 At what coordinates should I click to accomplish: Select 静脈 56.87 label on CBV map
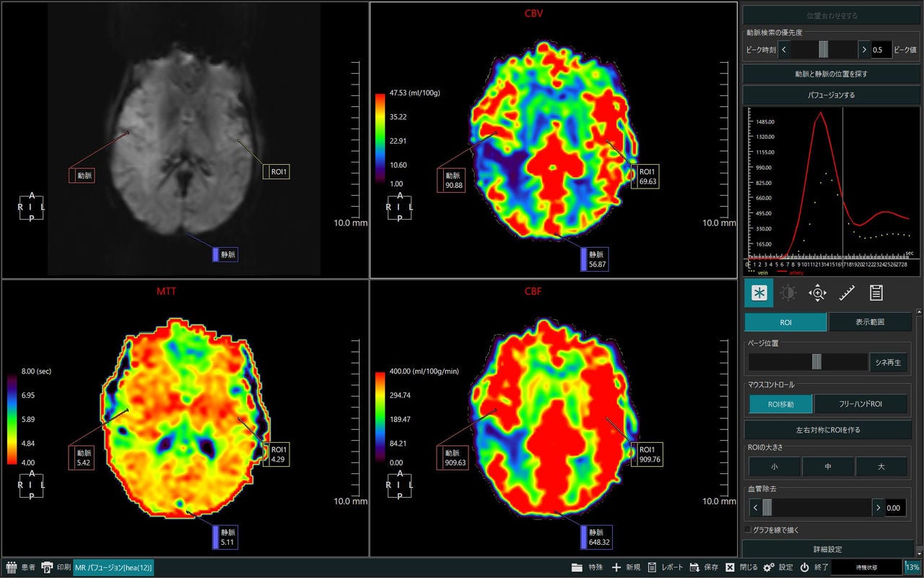pyautogui.click(x=595, y=259)
